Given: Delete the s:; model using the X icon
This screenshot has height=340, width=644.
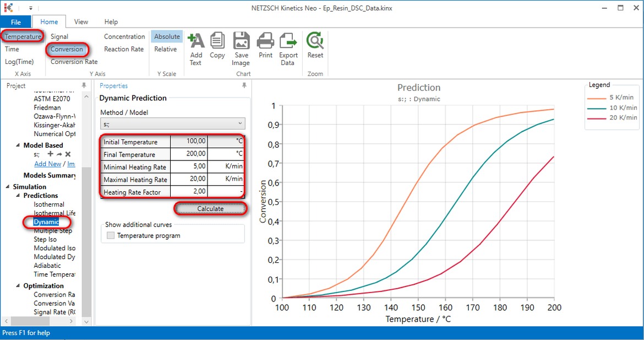Looking at the screenshot, I should click(68, 154).
